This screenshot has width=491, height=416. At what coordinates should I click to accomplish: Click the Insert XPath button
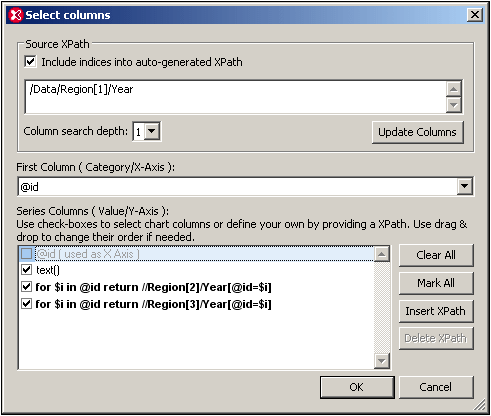[436, 311]
